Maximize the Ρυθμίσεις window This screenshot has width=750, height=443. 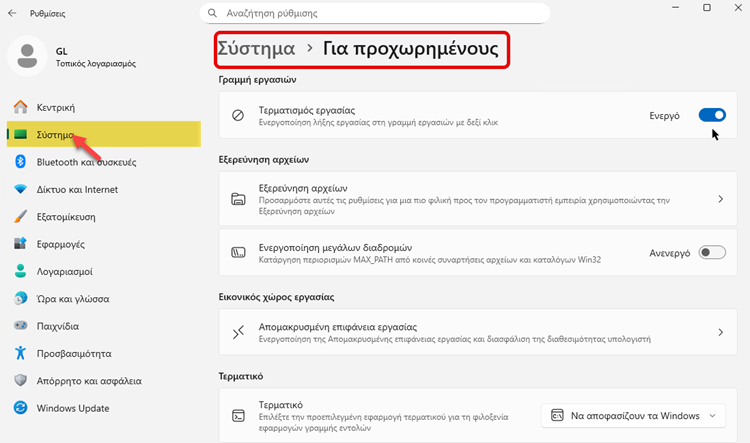[706, 8]
